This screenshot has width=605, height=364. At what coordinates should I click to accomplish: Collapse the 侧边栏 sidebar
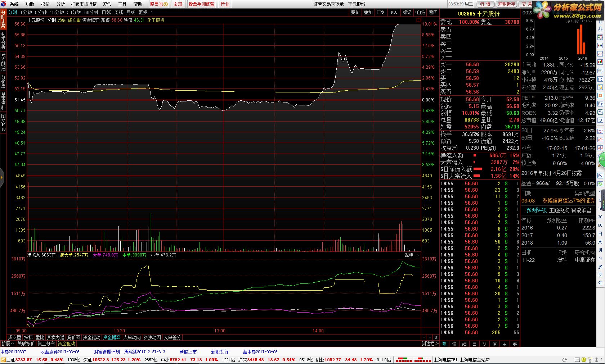430,343
